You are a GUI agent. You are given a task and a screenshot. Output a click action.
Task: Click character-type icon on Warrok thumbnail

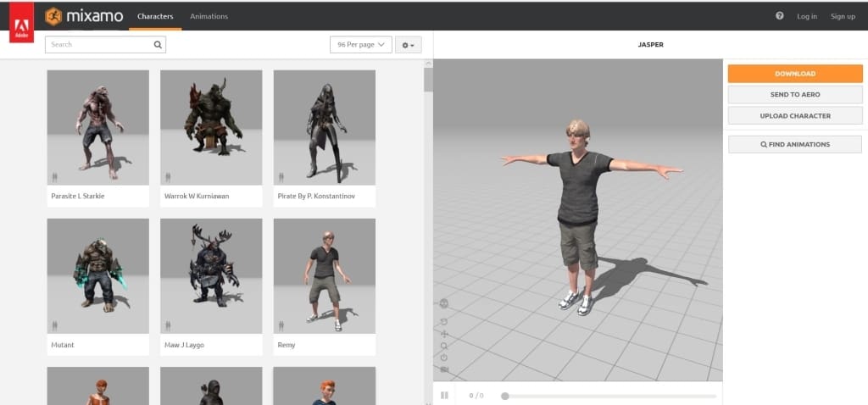pos(168,177)
